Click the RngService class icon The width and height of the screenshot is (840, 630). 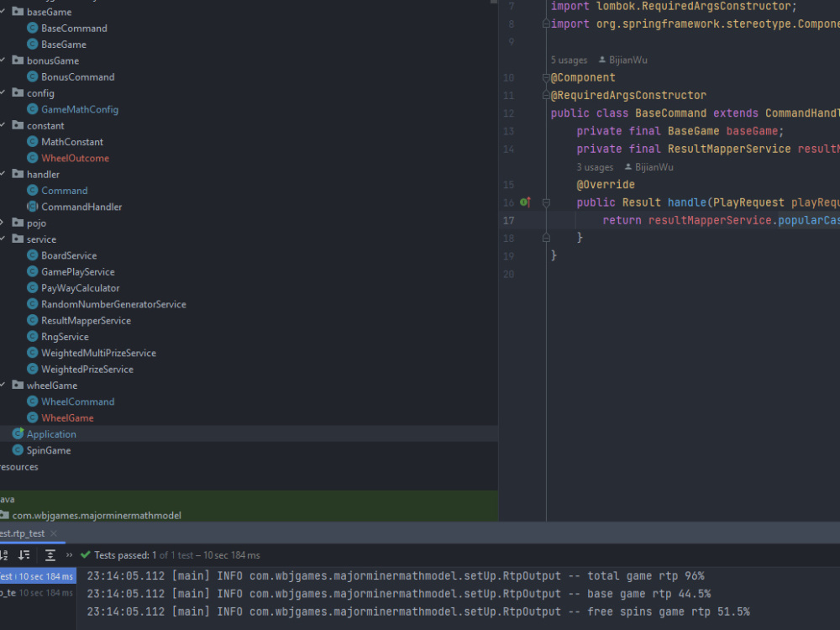click(33, 337)
